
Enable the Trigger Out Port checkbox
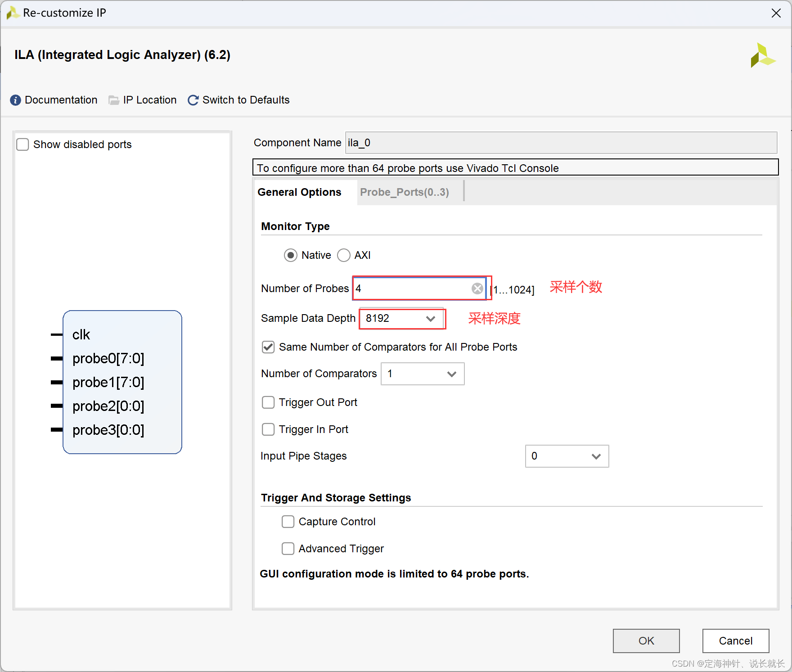click(268, 402)
